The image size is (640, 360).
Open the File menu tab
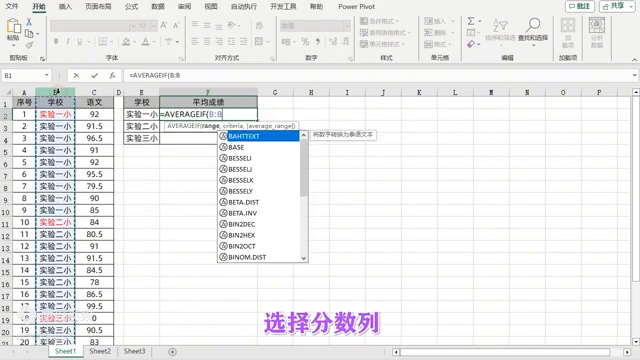12,7
